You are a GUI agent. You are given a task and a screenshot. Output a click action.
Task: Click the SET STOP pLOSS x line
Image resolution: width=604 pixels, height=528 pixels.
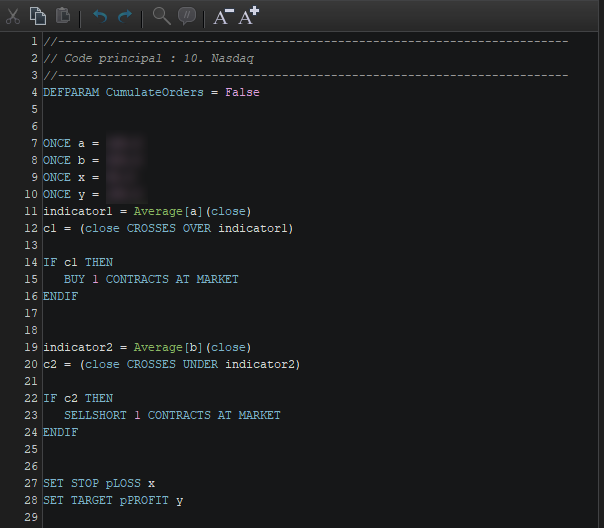(99, 483)
